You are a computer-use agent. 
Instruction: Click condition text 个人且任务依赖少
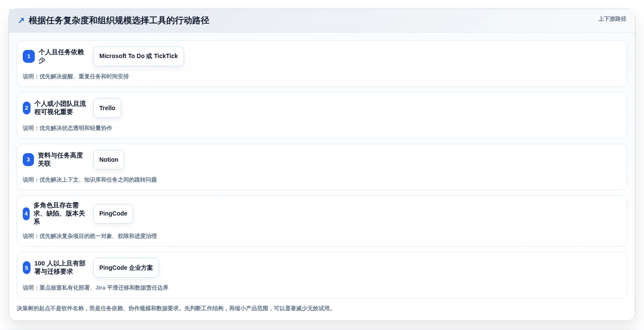tap(61, 56)
